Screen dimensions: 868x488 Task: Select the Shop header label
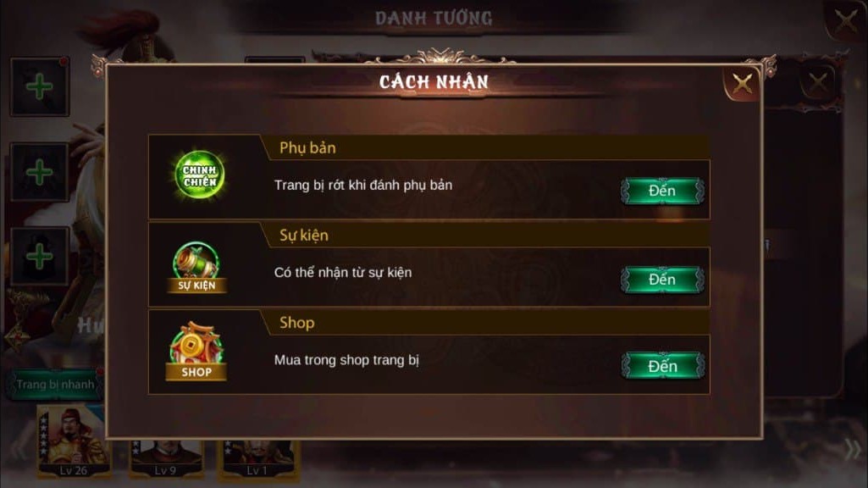click(296, 323)
